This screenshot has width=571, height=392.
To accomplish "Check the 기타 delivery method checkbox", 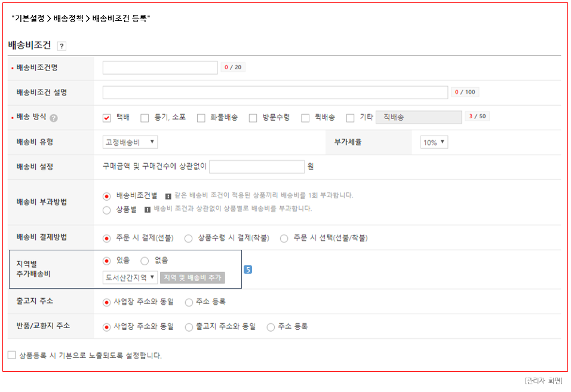I will (x=351, y=118).
